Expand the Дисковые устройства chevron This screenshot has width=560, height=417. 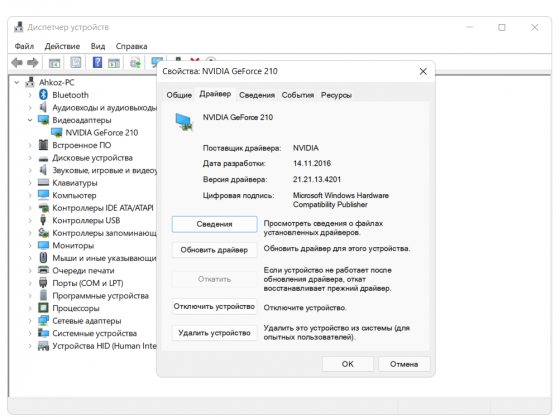[30, 157]
